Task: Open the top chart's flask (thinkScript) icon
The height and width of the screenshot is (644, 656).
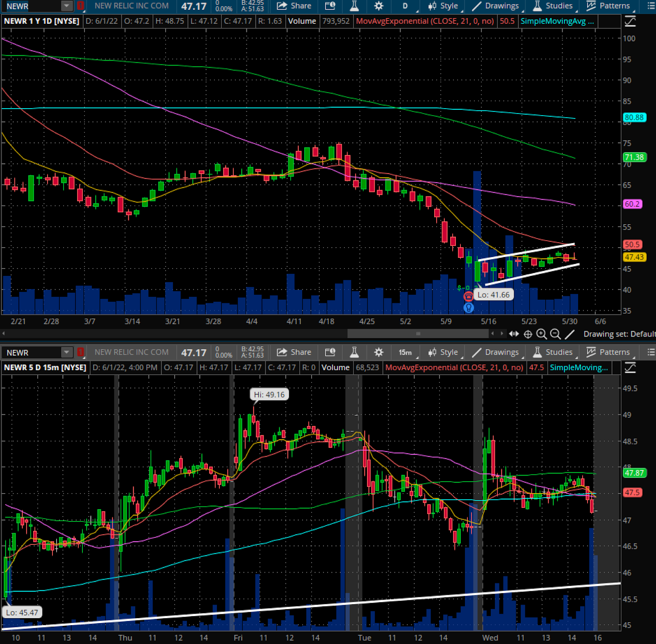Action: pyautogui.click(x=354, y=6)
